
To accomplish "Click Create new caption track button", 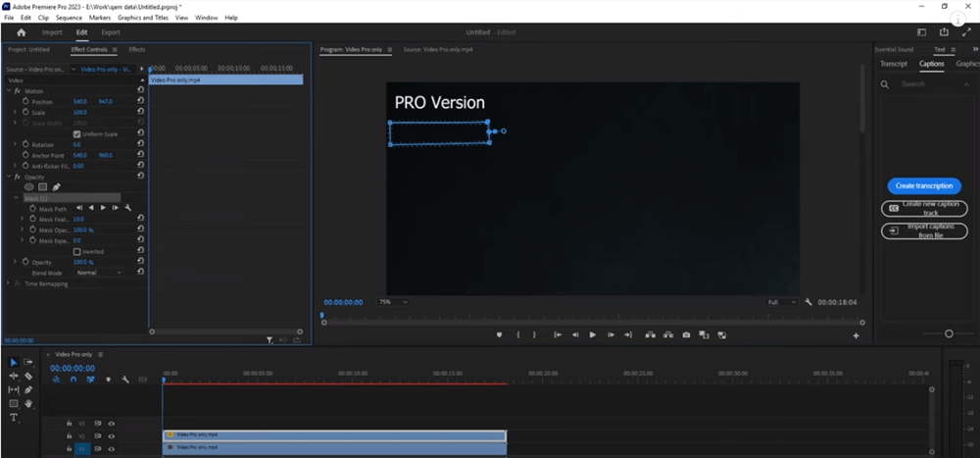I will (x=924, y=208).
